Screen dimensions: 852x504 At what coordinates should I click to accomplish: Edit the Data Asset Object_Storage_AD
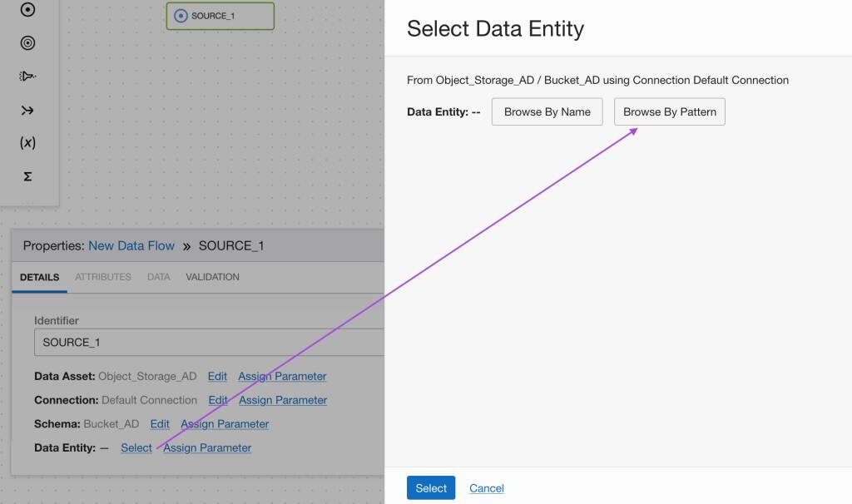217,376
